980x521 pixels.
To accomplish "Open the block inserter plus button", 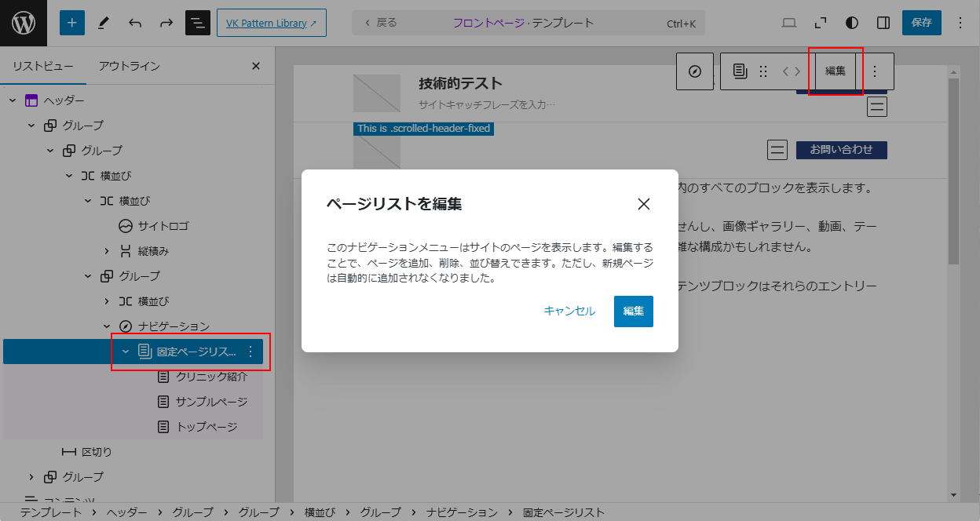I will (x=71, y=23).
